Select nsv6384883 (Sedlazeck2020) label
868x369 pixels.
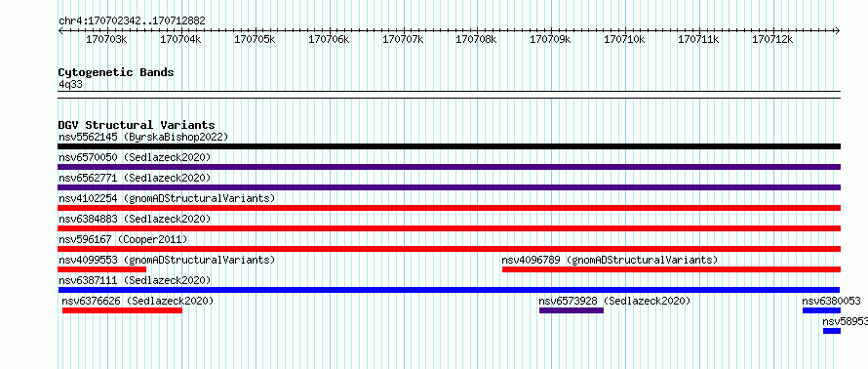tap(135, 219)
